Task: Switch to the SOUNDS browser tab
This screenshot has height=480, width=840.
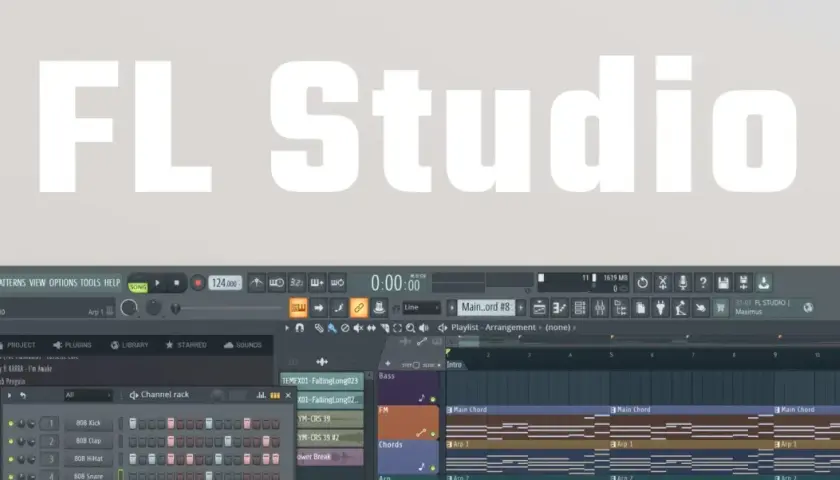Action: [x=243, y=345]
